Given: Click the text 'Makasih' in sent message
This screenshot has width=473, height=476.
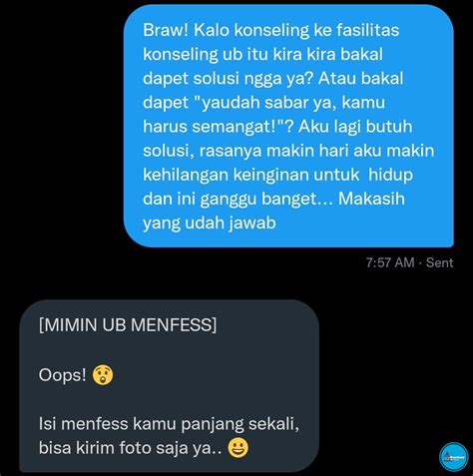Looking at the screenshot, I should click(x=371, y=199).
